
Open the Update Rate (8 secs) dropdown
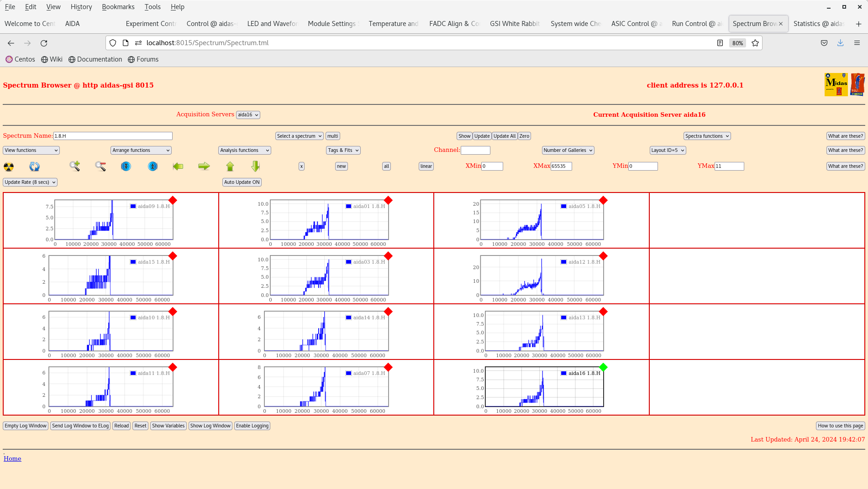coord(30,182)
